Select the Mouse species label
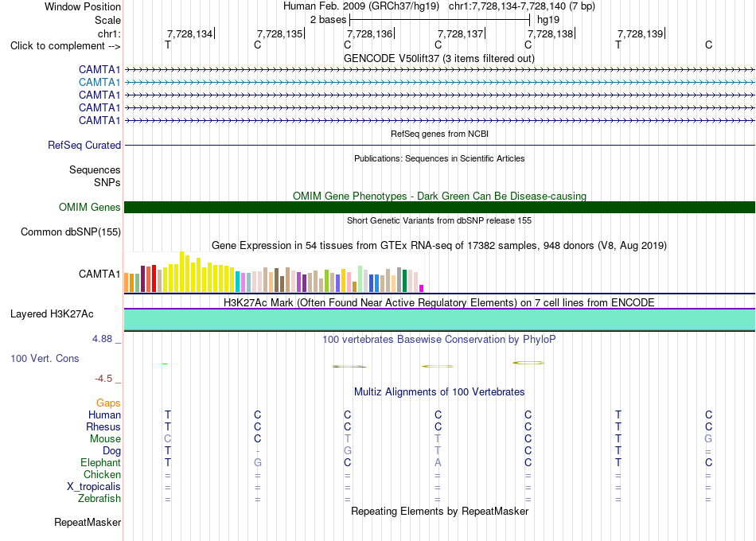The width and height of the screenshot is (756, 541). click(x=105, y=439)
